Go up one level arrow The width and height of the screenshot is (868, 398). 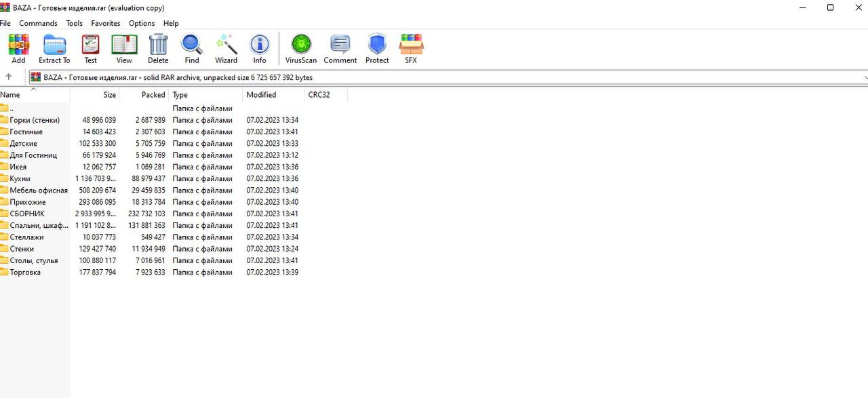click(9, 77)
